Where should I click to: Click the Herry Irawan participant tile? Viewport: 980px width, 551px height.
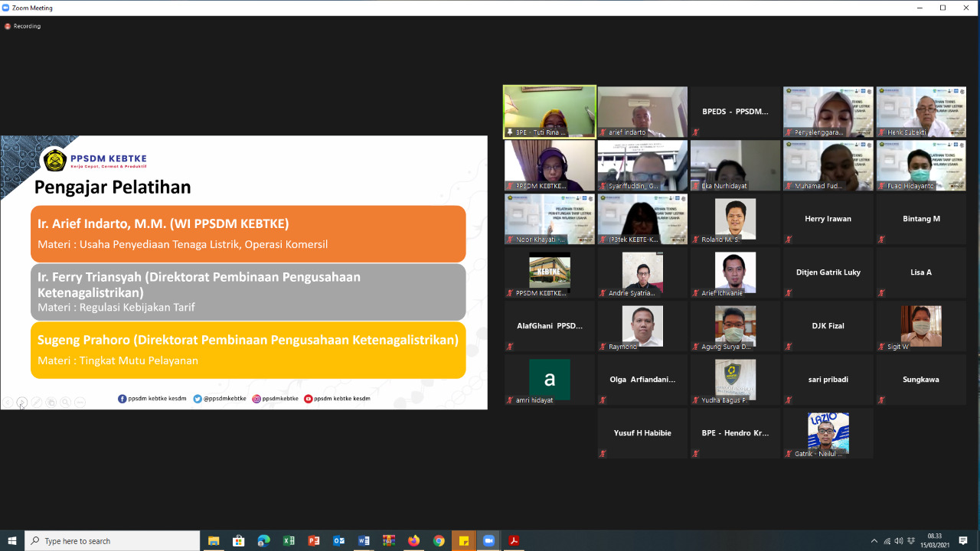[828, 219]
